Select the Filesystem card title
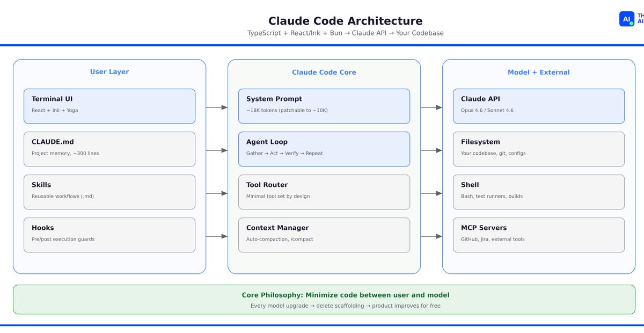This screenshot has height=333, width=644. click(480, 142)
